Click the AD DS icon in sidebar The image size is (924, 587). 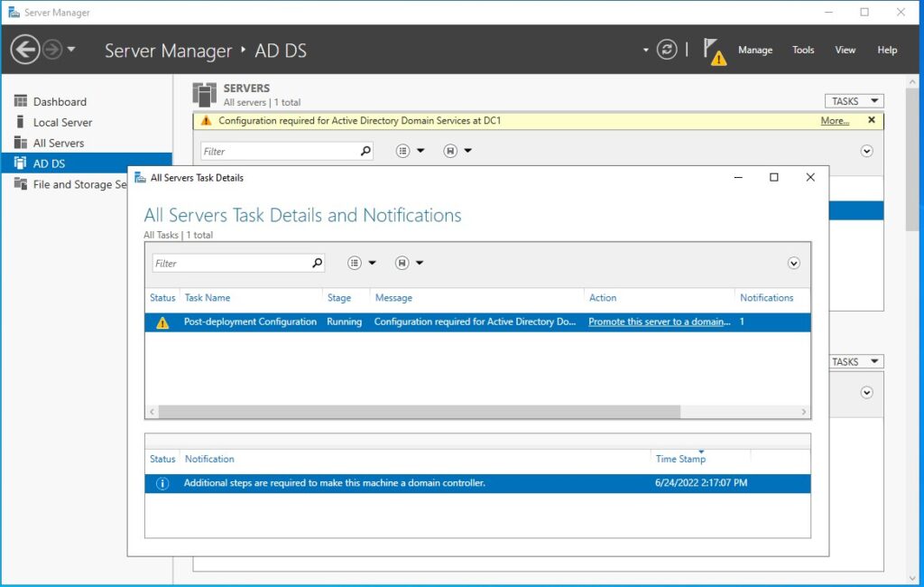[21, 163]
